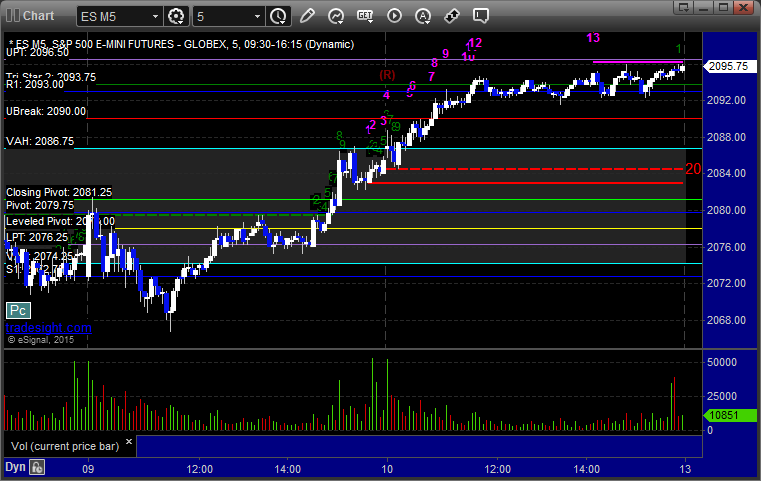Screen dimensions: 761x481
Task: Click the 2068.00 price axis label
Action: 726,320
